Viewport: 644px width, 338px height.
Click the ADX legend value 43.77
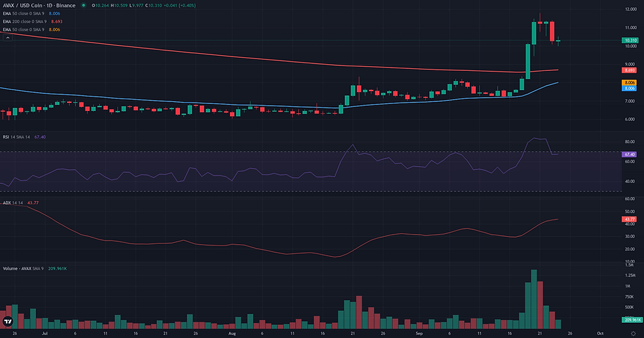point(33,203)
